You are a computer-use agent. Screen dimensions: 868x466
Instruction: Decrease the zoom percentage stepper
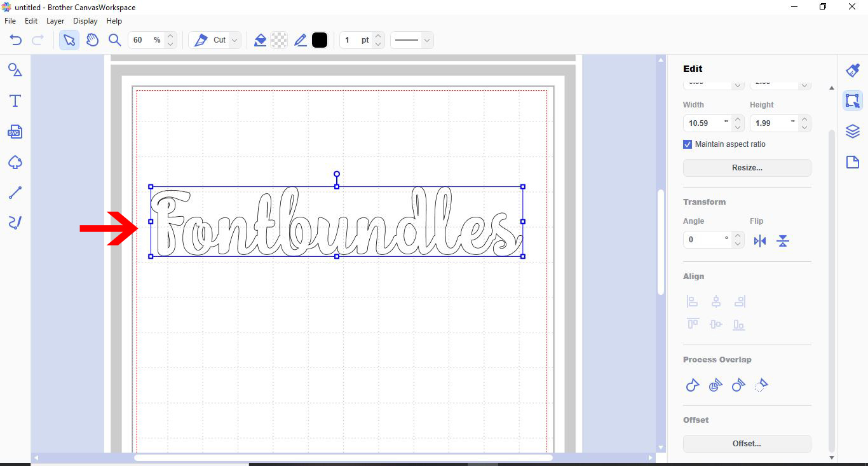coord(170,45)
